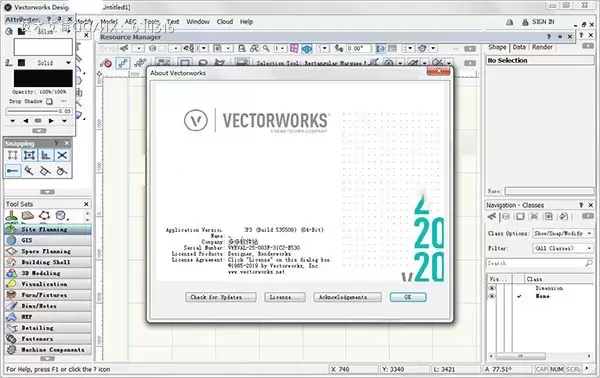Viewport: 600px width, 378px height.
Task: Click Fit to Objects zoom icon
Action: (x=254, y=49)
